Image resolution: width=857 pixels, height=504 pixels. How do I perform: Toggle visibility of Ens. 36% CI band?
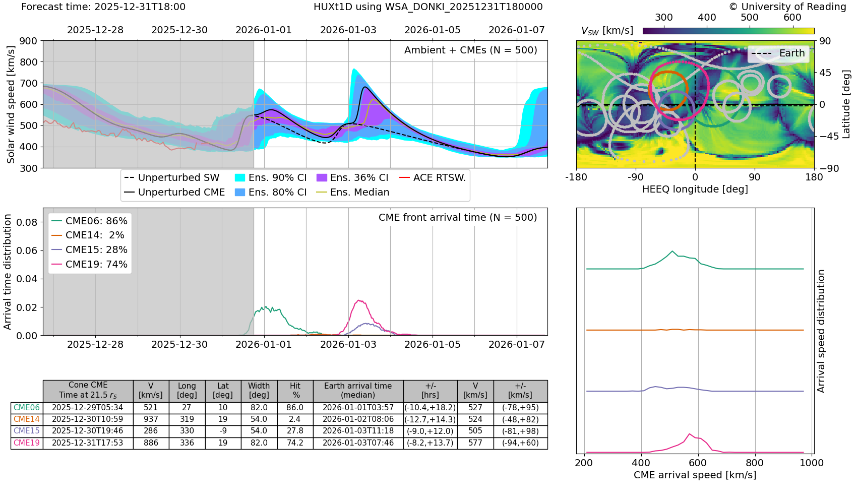coord(323,177)
